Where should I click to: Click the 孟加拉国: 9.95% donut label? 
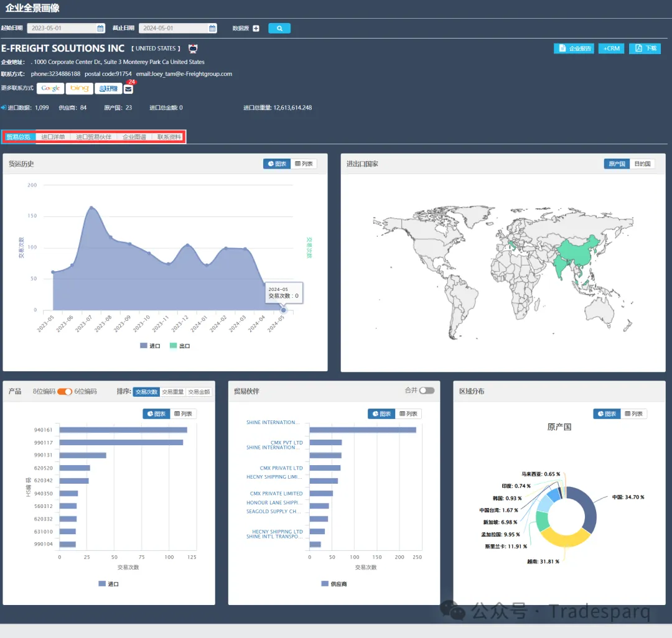[500, 534]
